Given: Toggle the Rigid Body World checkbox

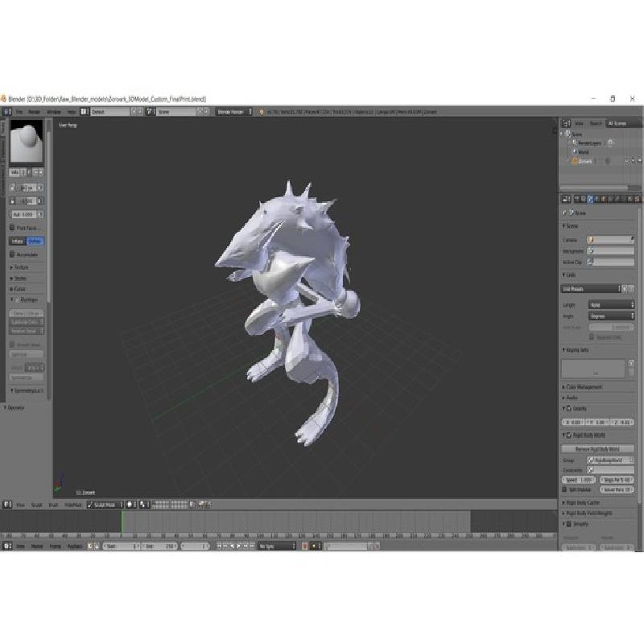Looking at the screenshot, I should click(569, 435).
